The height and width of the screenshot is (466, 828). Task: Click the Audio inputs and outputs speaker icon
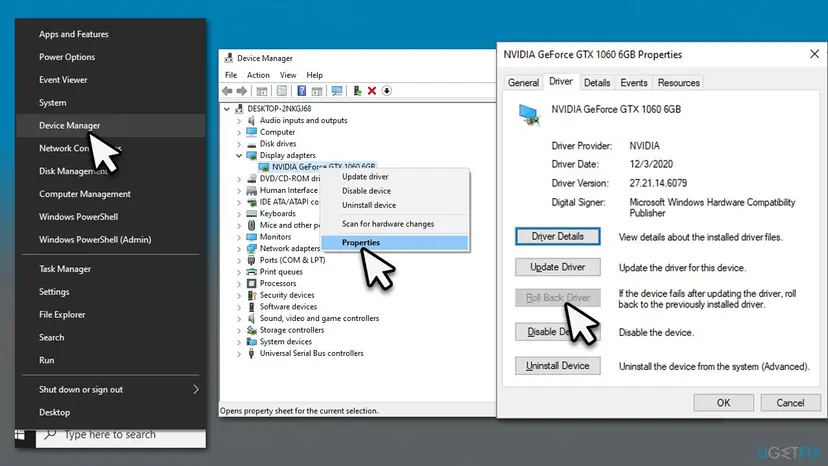(251, 120)
